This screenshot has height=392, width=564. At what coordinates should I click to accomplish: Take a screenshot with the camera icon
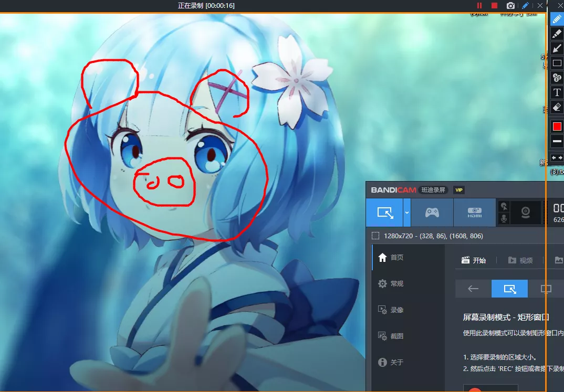(x=510, y=6)
